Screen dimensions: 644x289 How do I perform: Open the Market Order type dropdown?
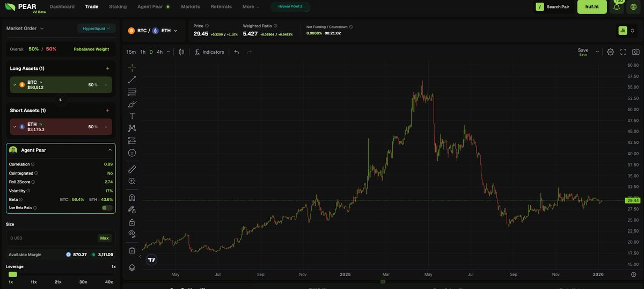pos(25,28)
